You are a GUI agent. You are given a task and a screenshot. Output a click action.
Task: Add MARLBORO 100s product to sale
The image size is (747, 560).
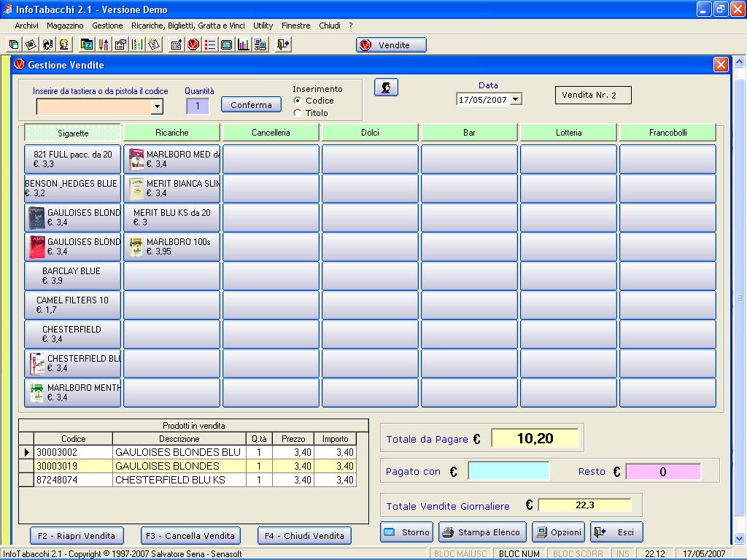171,246
